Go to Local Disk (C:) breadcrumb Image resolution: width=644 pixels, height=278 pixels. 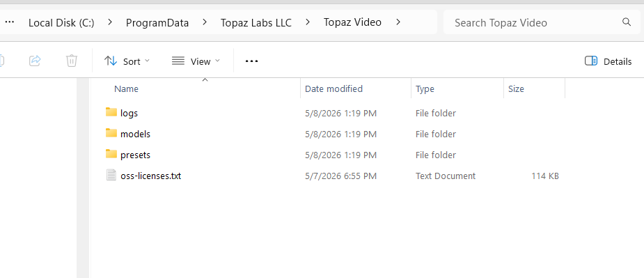pyautogui.click(x=61, y=22)
